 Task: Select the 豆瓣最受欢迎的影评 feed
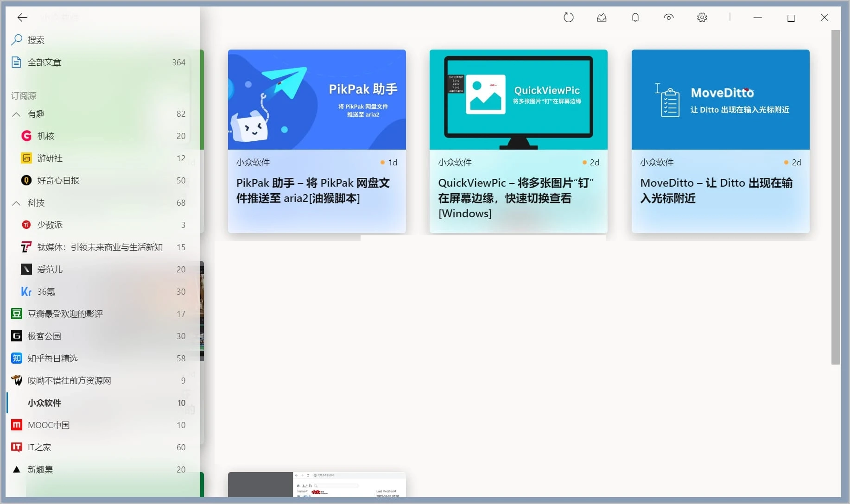point(65,314)
